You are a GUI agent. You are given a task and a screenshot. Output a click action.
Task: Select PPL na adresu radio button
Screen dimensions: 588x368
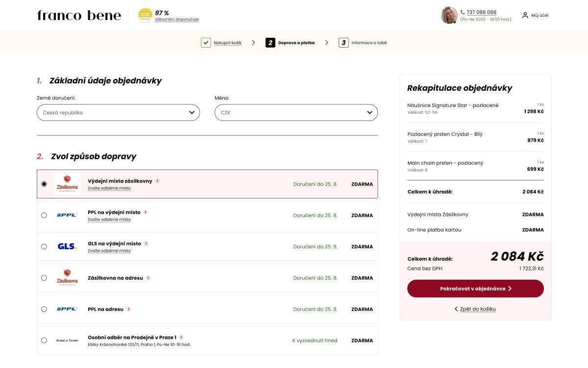point(44,309)
